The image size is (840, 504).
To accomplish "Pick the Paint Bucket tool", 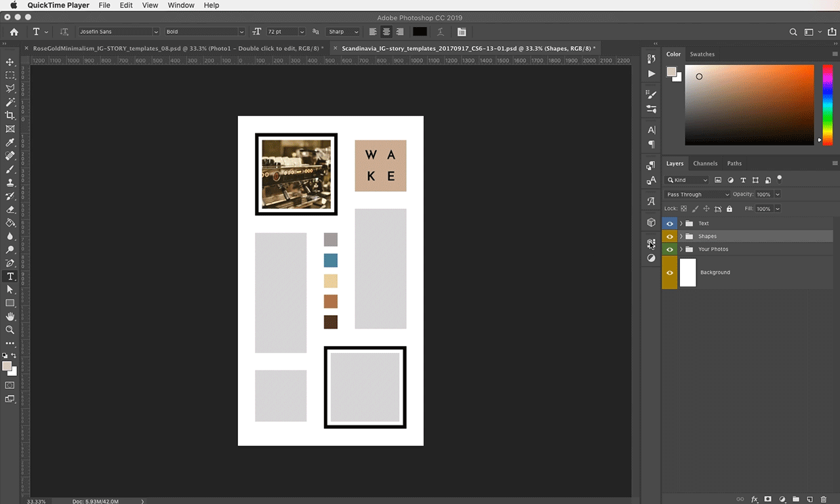I will 10,223.
